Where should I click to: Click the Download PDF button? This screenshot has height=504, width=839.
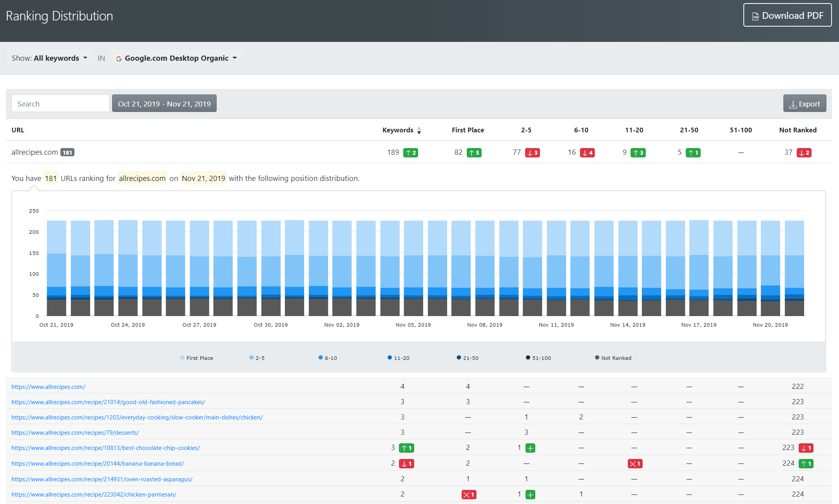coord(787,15)
